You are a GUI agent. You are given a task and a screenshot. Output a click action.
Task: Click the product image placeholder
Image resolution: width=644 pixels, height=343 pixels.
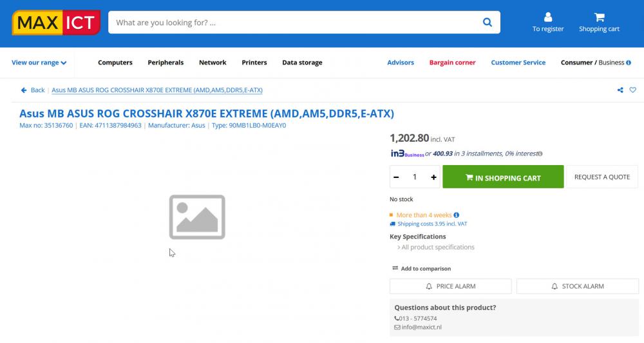click(197, 217)
